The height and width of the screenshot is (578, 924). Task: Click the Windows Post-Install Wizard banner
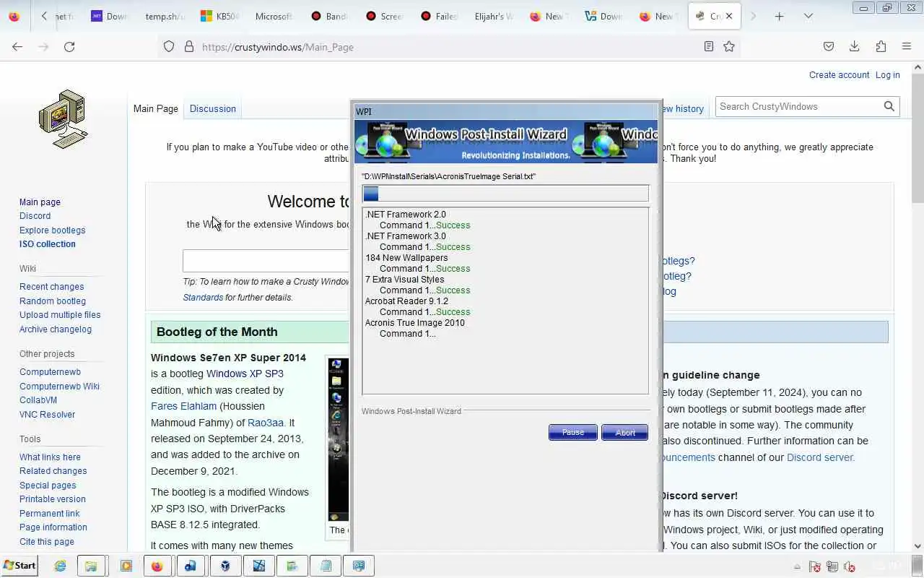pos(506,142)
